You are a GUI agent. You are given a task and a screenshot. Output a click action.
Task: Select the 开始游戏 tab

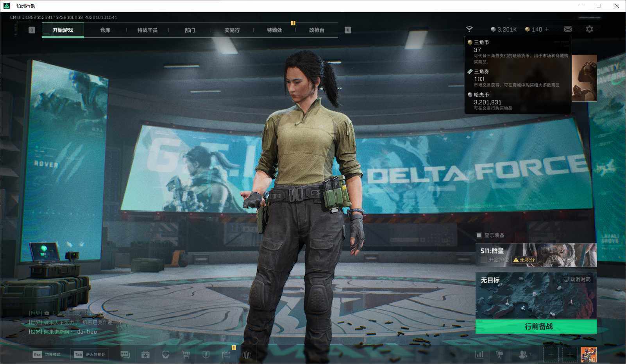point(63,30)
